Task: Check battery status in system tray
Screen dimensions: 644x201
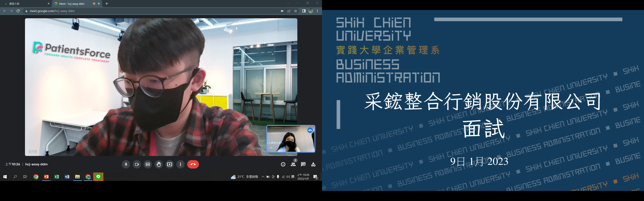Action: click(x=268, y=177)
